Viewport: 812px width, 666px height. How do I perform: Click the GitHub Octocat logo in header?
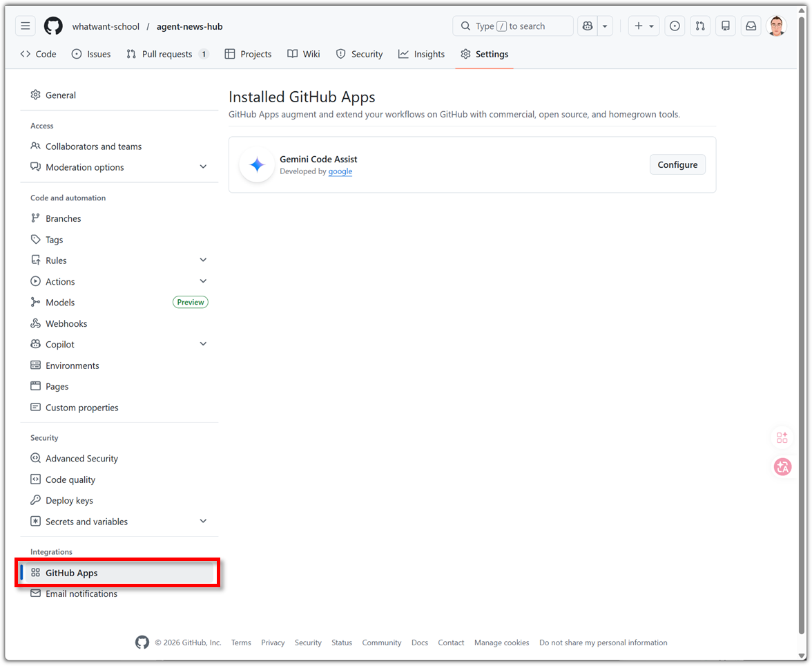coord(53,26)
